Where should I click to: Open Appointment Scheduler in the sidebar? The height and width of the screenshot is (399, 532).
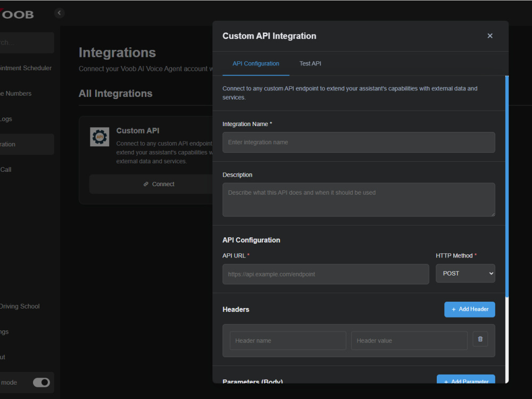26,68
